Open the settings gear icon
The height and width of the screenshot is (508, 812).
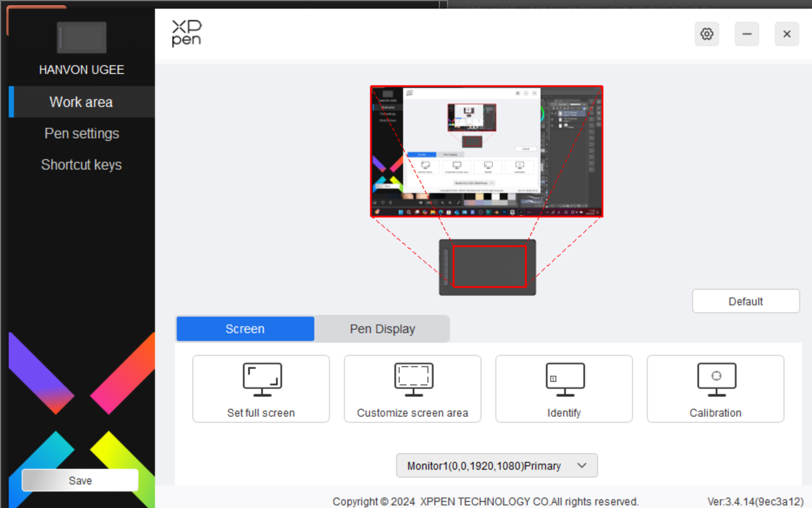[x=706, y=34]
